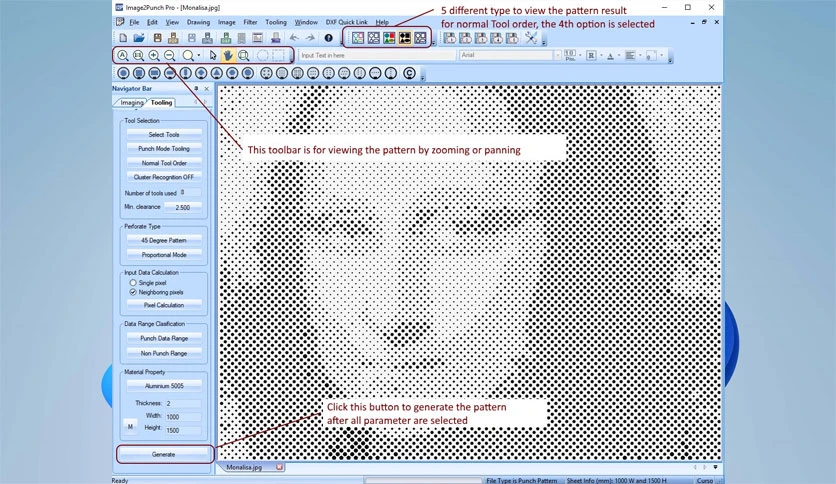Click the zoom in plus magnifier

(x=154, y=55)
